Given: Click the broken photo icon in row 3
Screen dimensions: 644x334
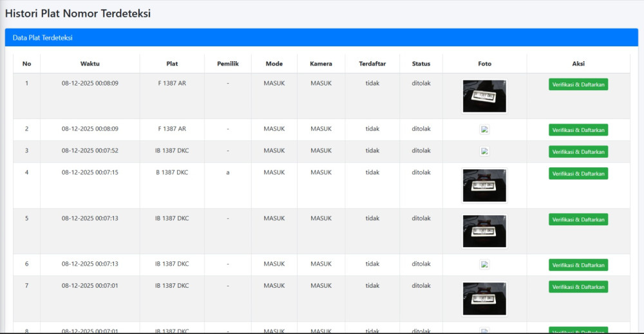Looking at the screenshot, I should [484, 151].
